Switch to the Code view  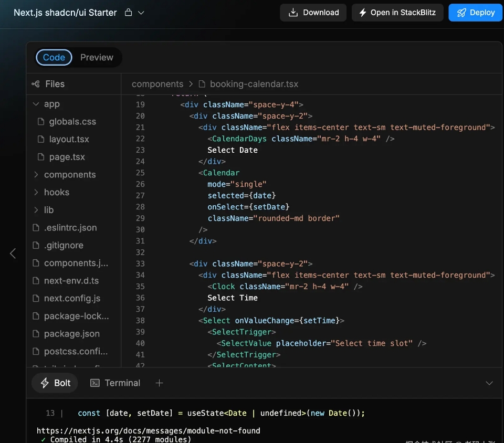point(54,58)
